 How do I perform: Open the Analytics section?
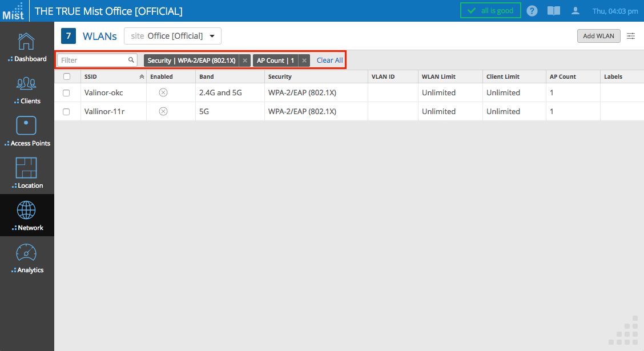pyautogui.click(x=27, y=258)
